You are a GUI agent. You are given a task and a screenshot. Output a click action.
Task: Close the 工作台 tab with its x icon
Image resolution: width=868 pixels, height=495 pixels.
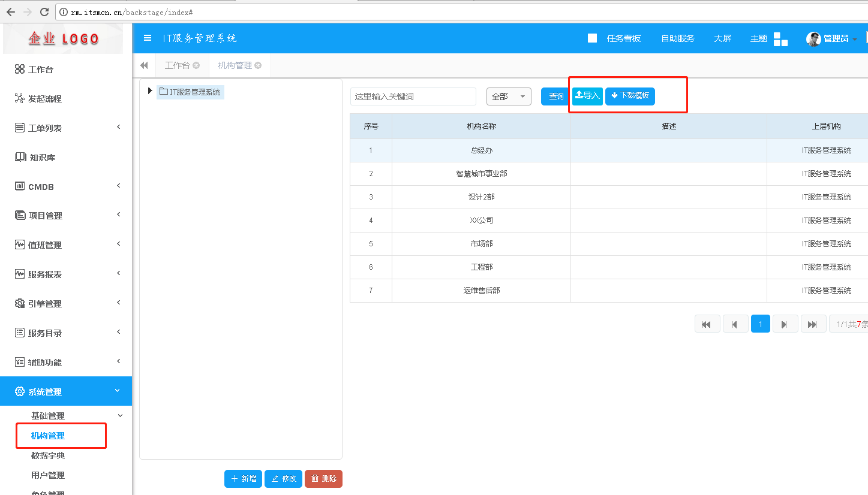[196, 65]
